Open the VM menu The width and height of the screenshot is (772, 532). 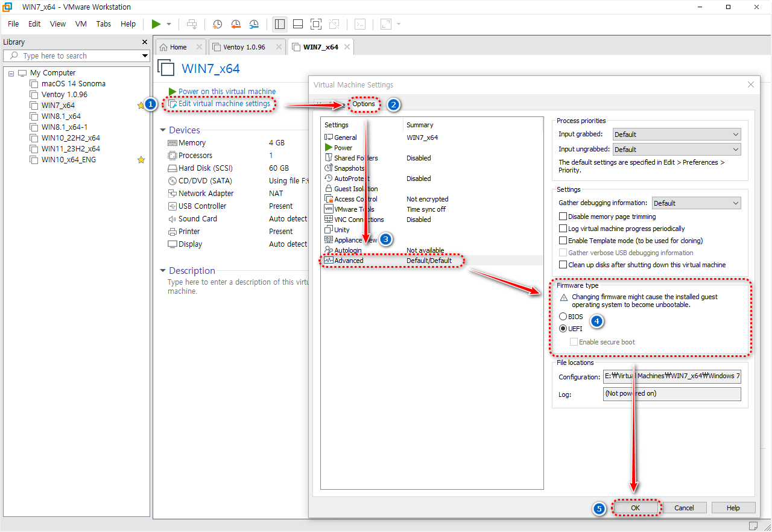81,24
